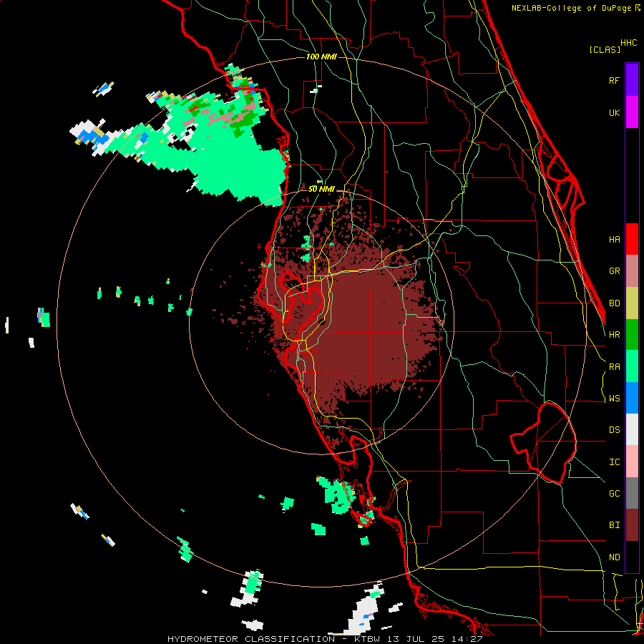The height and width of the screenshot is (644, 644).
Task: Click the 100 NMI range ring label
Action: [321, 57]
